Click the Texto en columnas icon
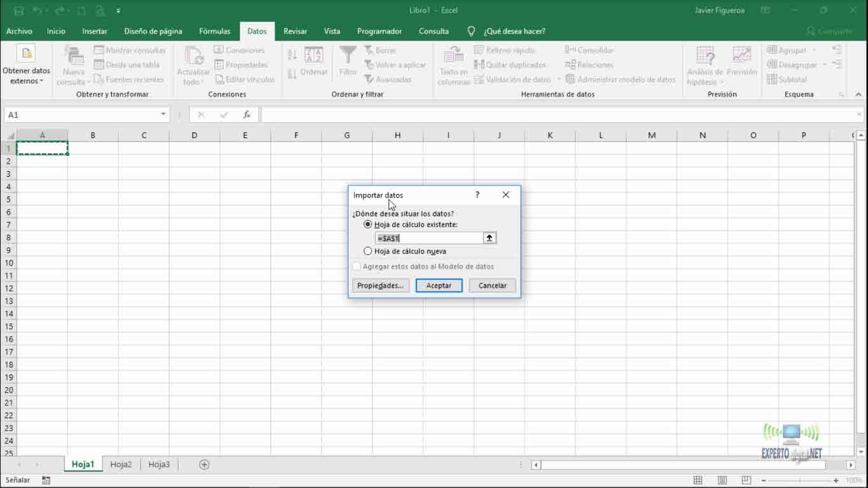Viewport: 868px width, 488px height. 453,55
